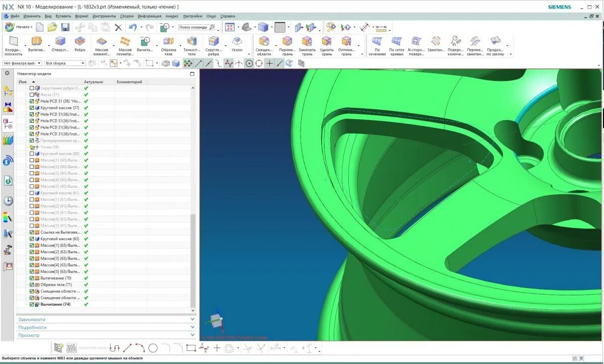The width and height of the screenshot is (604, 364).
Task: Select the По сечениям surface tool
Action: (x=377, y=42)
